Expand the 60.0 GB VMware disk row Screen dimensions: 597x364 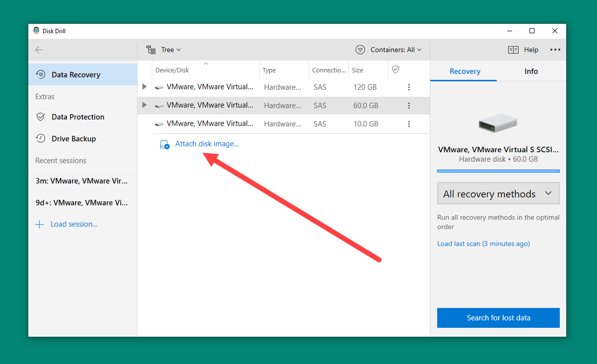click(144, 105)
